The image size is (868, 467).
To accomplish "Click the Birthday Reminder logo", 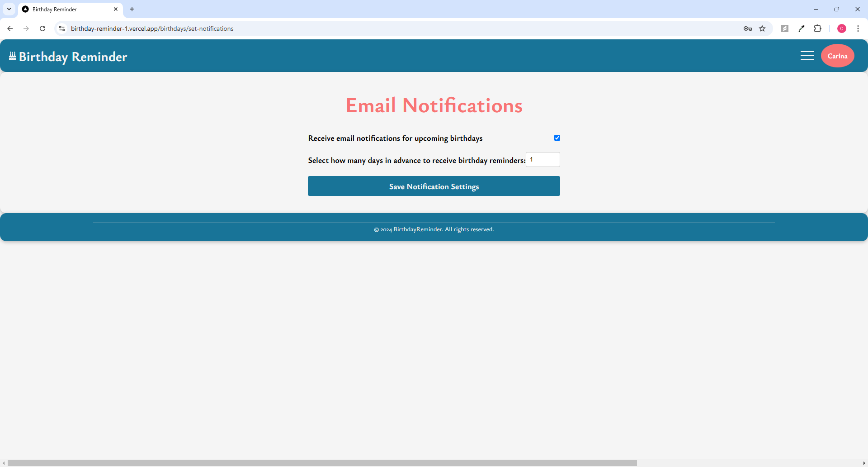I will tap(68, 57).
